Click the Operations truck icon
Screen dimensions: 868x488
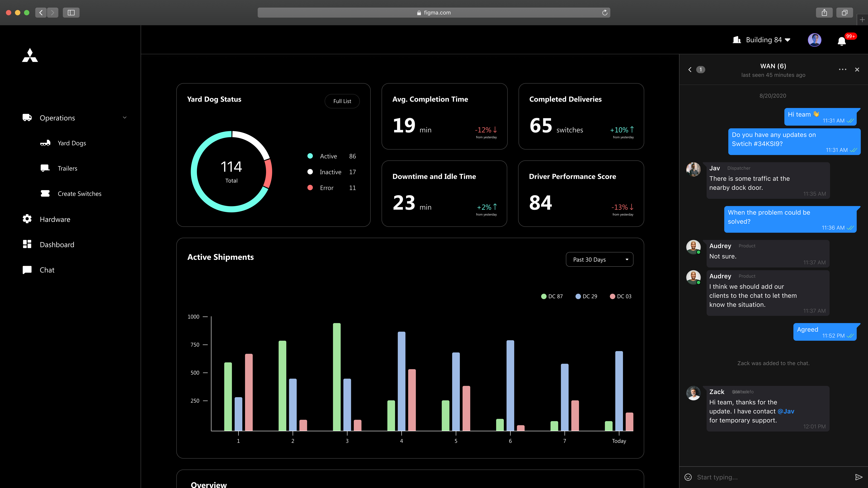coord(27,117)
